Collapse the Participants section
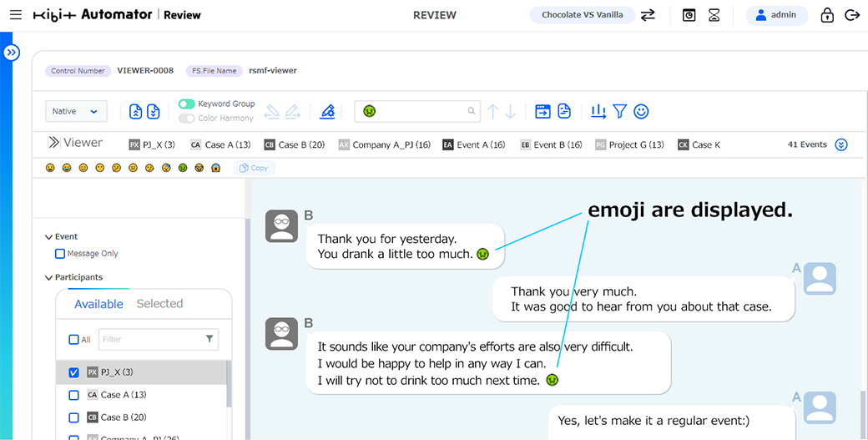Image resolution: width=868 pixels, height=440 pixels. tap(48, 277)
